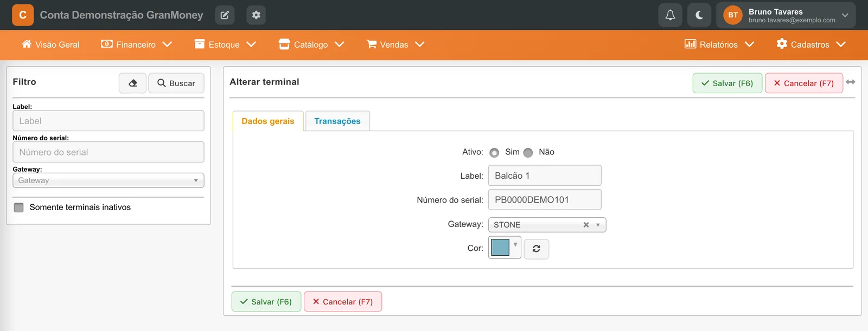Open the Estoque menu
Image resolution: width=868 pixels, height=331 pixels.
(225, 44)
